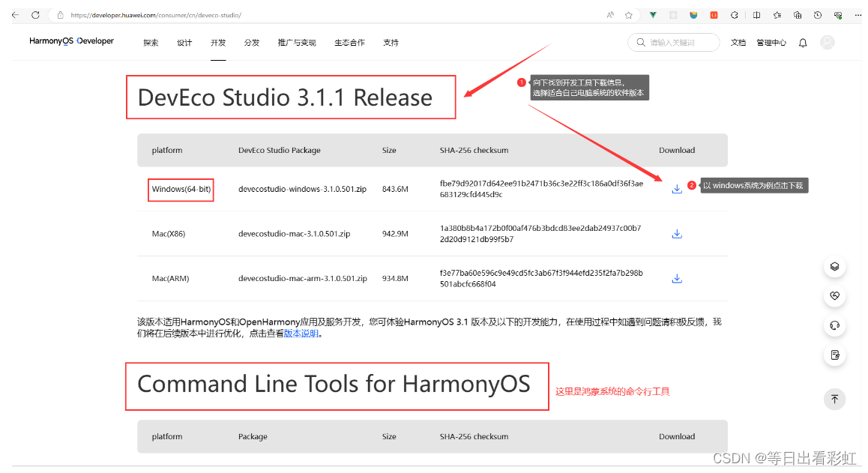Viewport: 868px width, 473px height.
Task: Toggle split screen browser icon
Action: tap(756, 15)
